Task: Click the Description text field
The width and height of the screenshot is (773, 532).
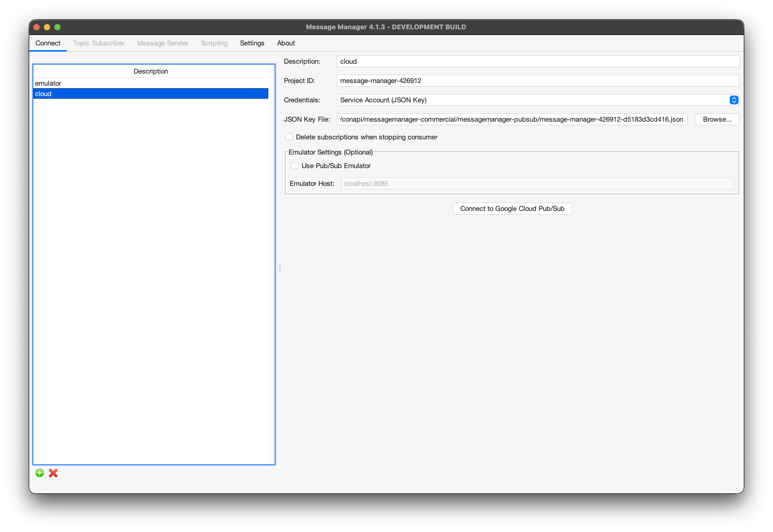Action: coord(538,61)
